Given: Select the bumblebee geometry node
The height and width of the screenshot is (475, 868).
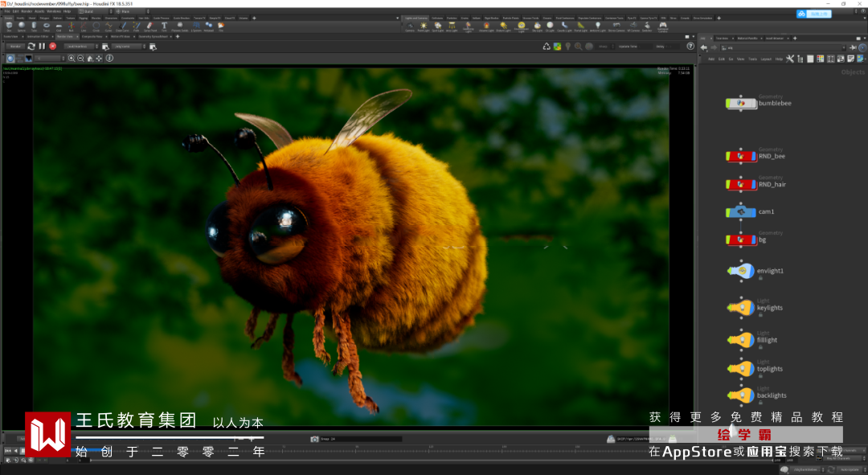Looking at the screenshot, I should (x=741, y=103).
